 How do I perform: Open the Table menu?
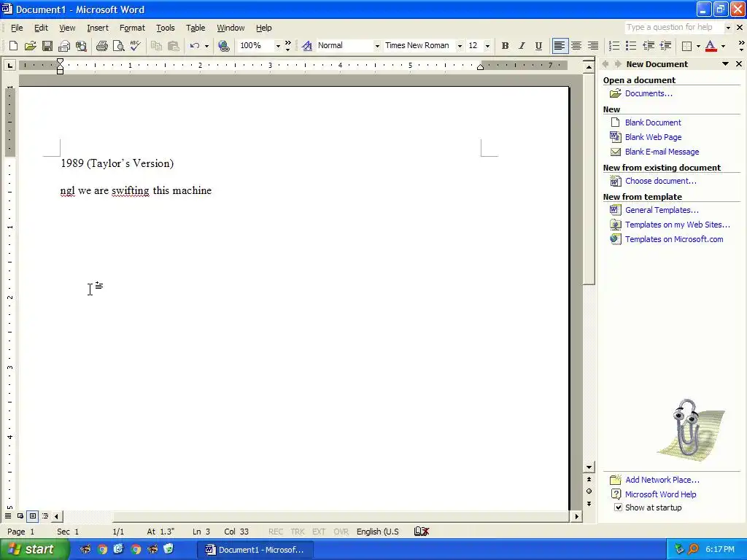pos(196,28)
